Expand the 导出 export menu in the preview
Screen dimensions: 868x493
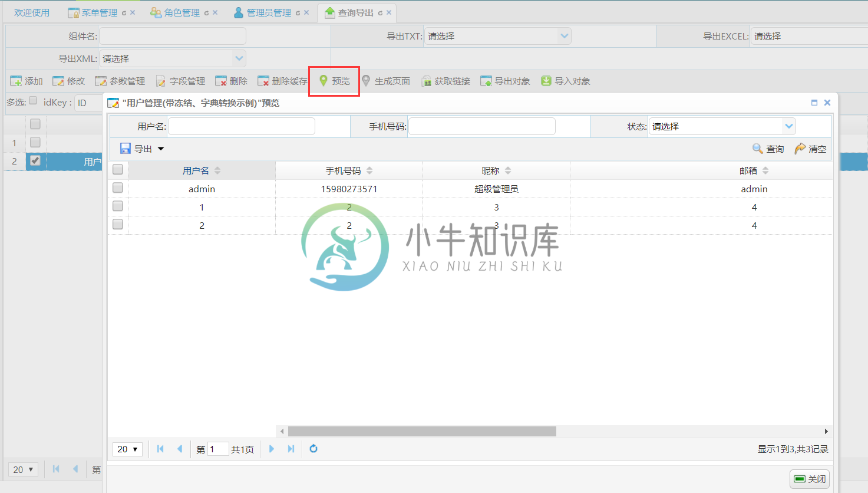pos(142,149)
